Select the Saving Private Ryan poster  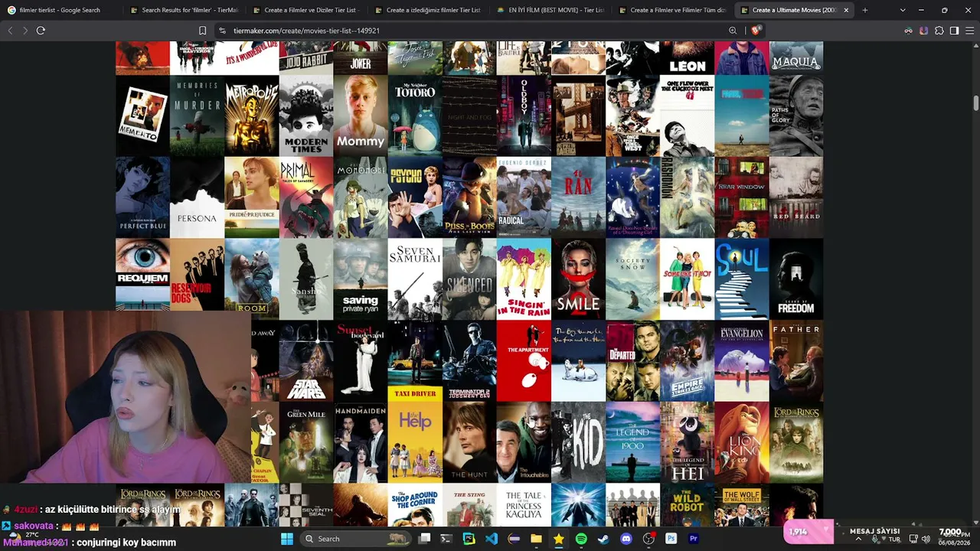pos(361,279)
